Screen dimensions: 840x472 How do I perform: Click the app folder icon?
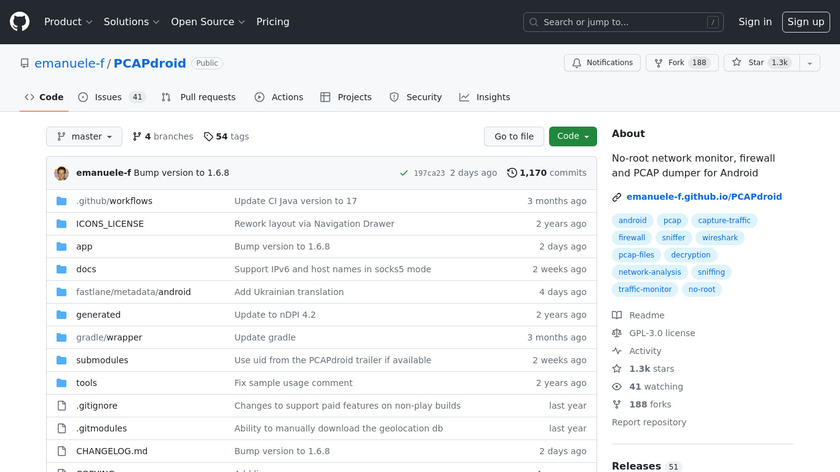pyautogui.click(x=62, y=246)
